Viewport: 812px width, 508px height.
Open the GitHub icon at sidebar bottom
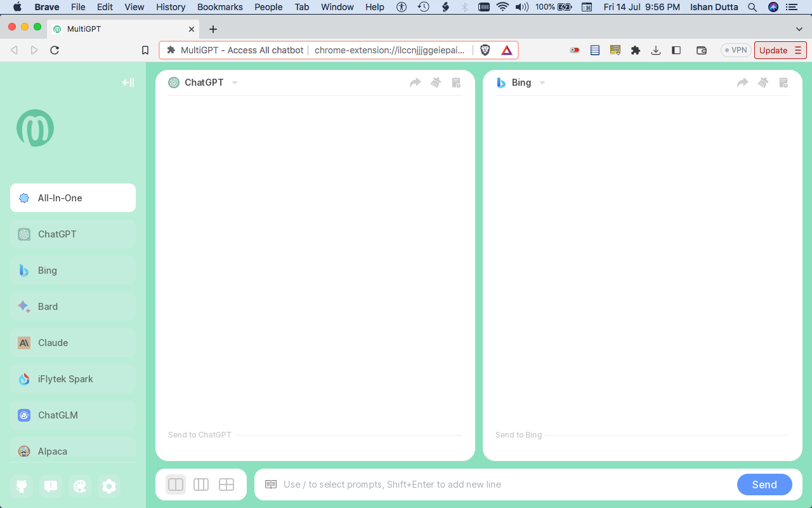click(22, 486)
